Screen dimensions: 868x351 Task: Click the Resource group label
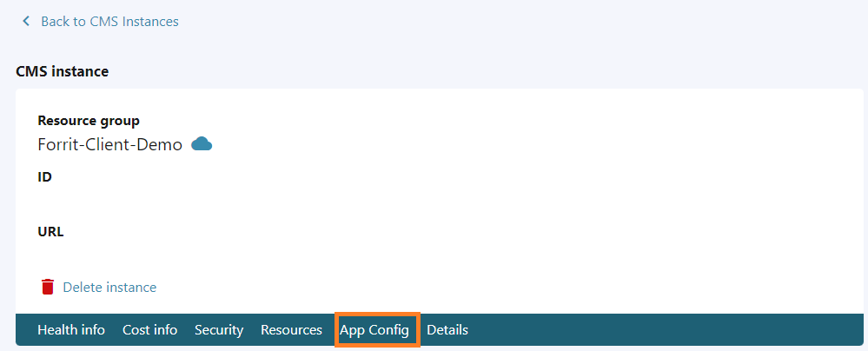pyautogui.click(x=89, y=121)
